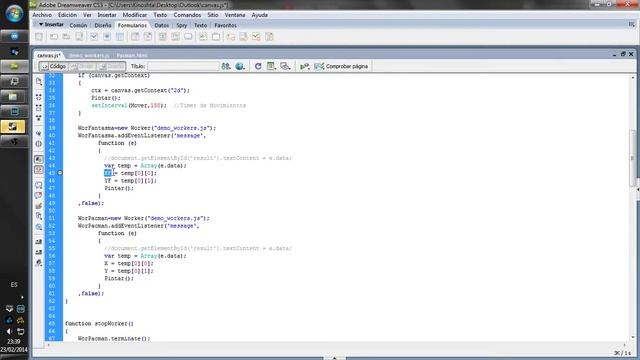
Task: Switch to Código view
Action: 53,66
